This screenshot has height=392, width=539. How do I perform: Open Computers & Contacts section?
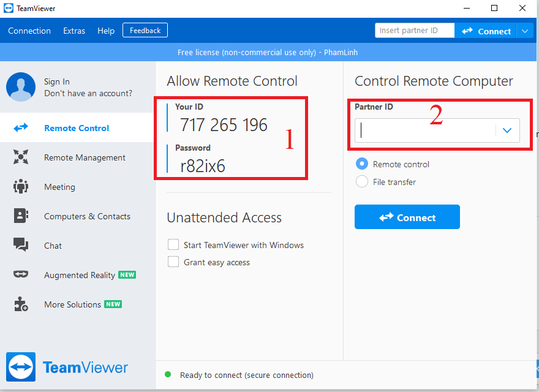(x=77, y=216)
